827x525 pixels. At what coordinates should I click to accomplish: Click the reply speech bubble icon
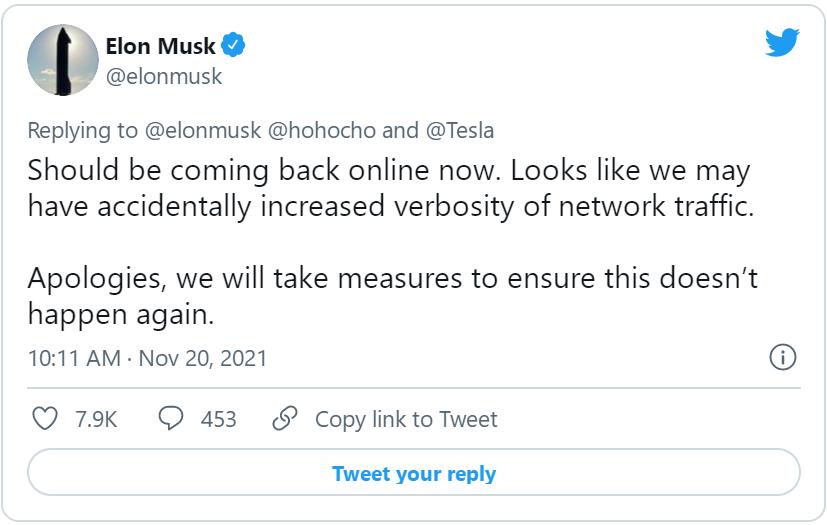pyautogui.click(x=171, y=418)
